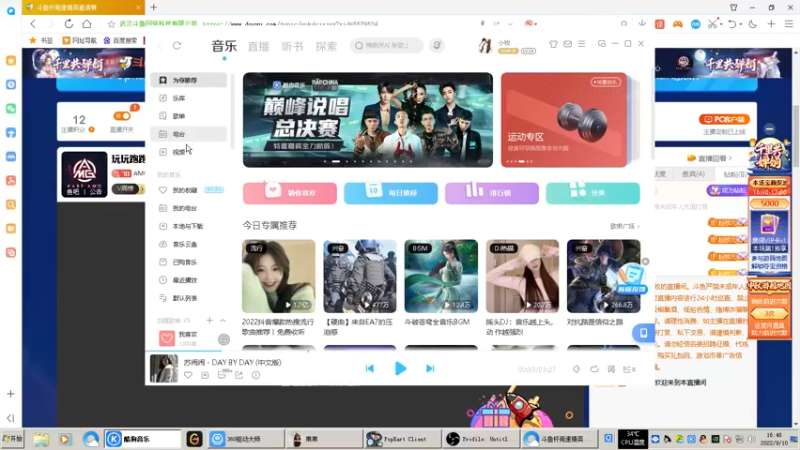Click the blue phone icon floating button
Screen dimensions: 800x450
(x=643, y=333)
